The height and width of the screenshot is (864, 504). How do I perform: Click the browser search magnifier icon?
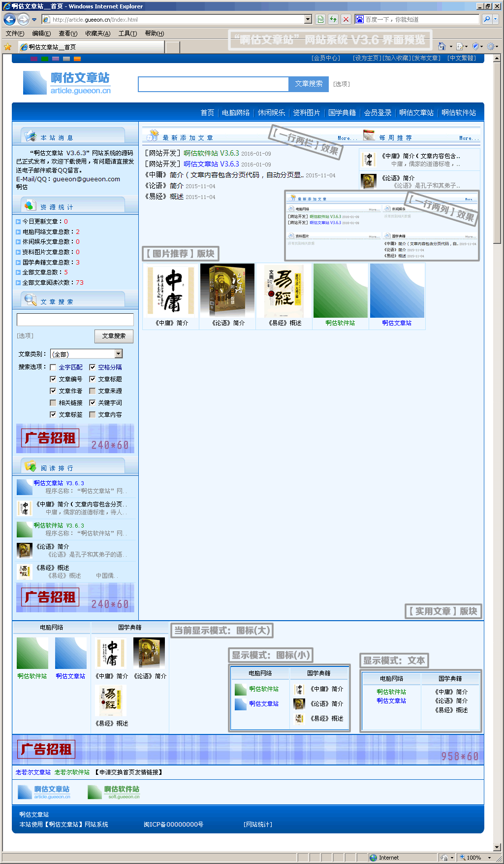487,19
